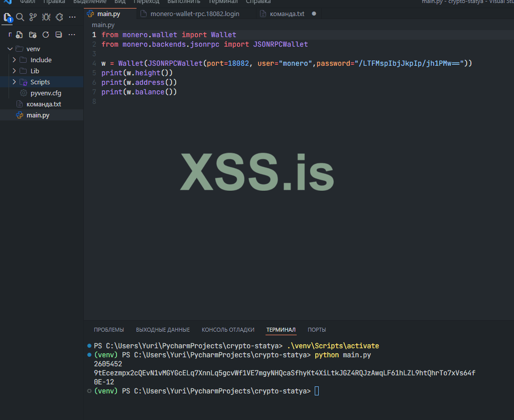
Task: Click the port value 18082 in code
Action: pyautogui.click(x=238, y=63)
